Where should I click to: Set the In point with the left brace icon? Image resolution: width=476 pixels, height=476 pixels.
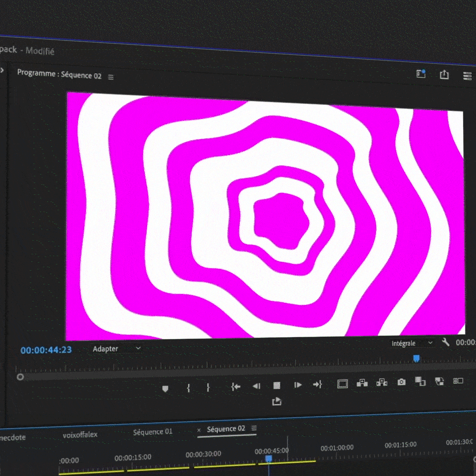(188, 388)
